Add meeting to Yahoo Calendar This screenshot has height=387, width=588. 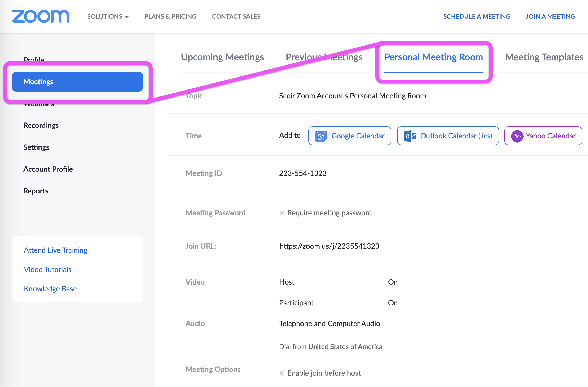tap(543, 136)
